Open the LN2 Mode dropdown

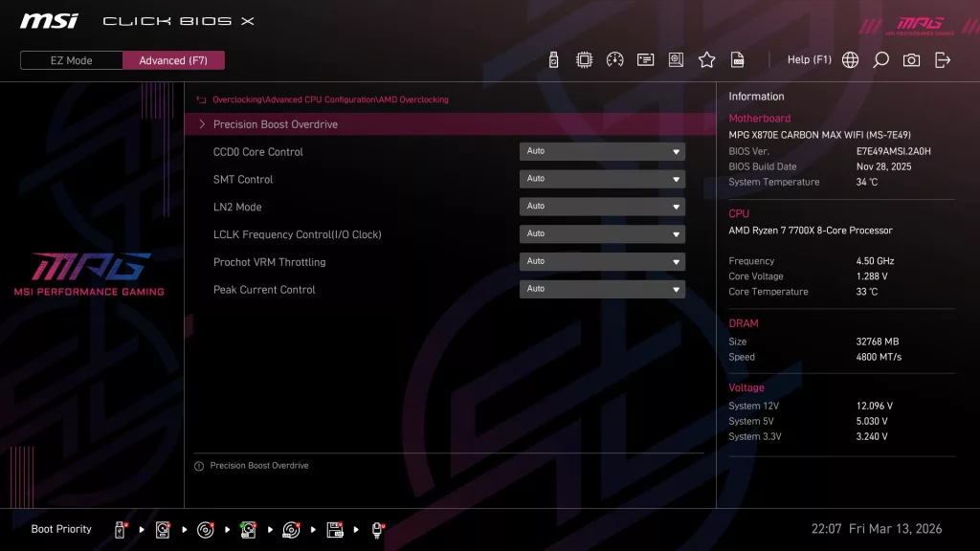point(602,206)
